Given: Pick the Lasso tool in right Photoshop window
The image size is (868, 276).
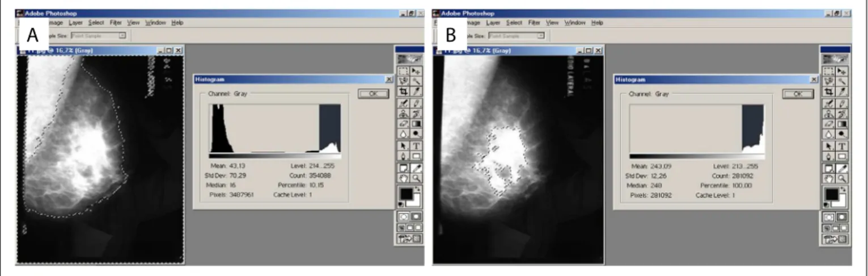Looking at the screenshot, I should pos(829,81).
